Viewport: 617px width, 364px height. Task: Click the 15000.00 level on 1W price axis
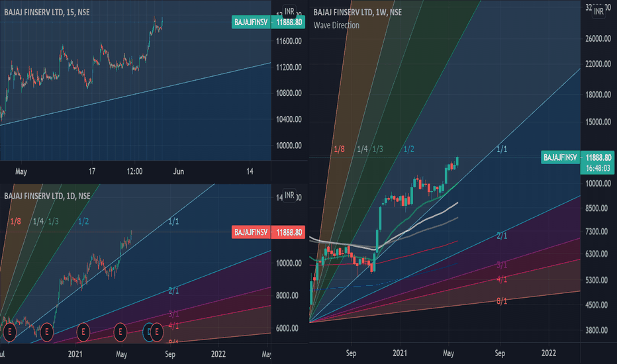(598, 122)
